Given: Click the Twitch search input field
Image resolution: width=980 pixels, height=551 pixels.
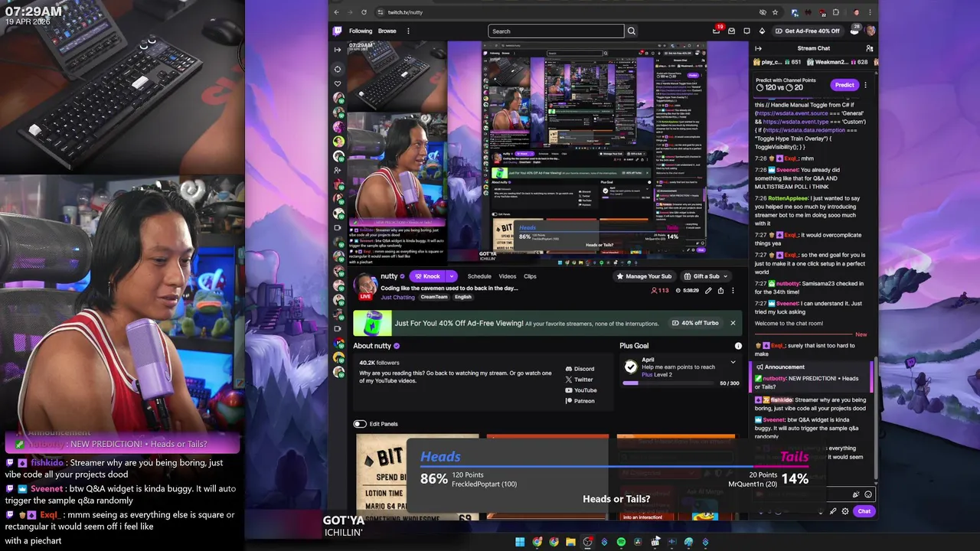Looking at the screenshot, I should click(x=556, y=31).
